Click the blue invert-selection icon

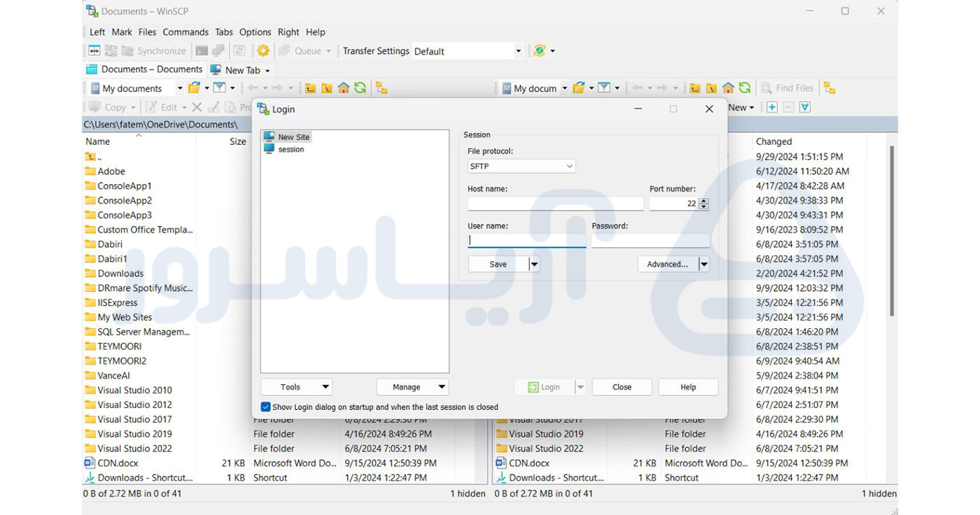click(x=805, y=107)
